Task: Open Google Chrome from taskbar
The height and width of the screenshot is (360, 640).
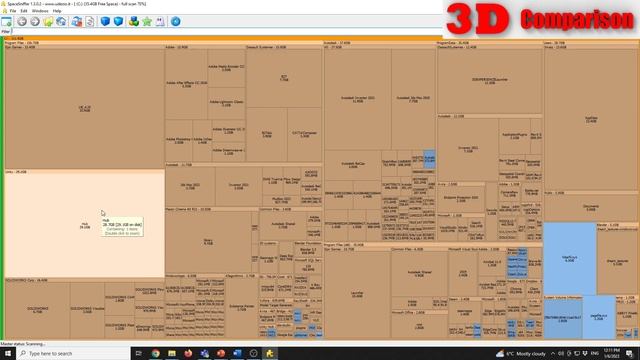Action: pos(156,353)
